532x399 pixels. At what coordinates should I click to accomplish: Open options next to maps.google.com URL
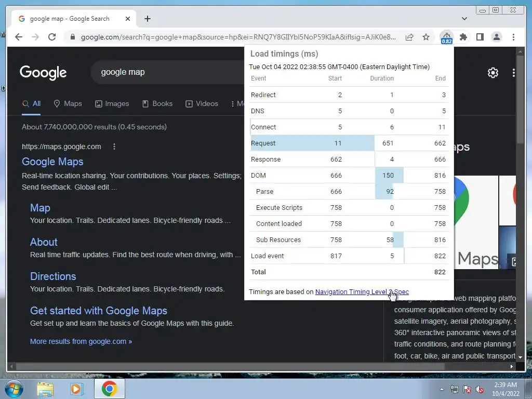114,147
